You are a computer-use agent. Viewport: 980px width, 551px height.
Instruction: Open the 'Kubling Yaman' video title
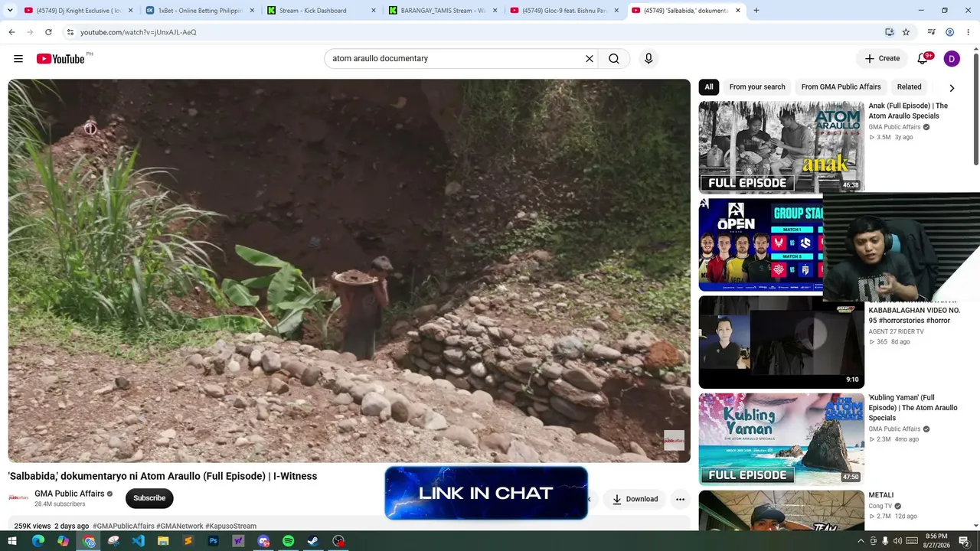click(x=913, y=408)
